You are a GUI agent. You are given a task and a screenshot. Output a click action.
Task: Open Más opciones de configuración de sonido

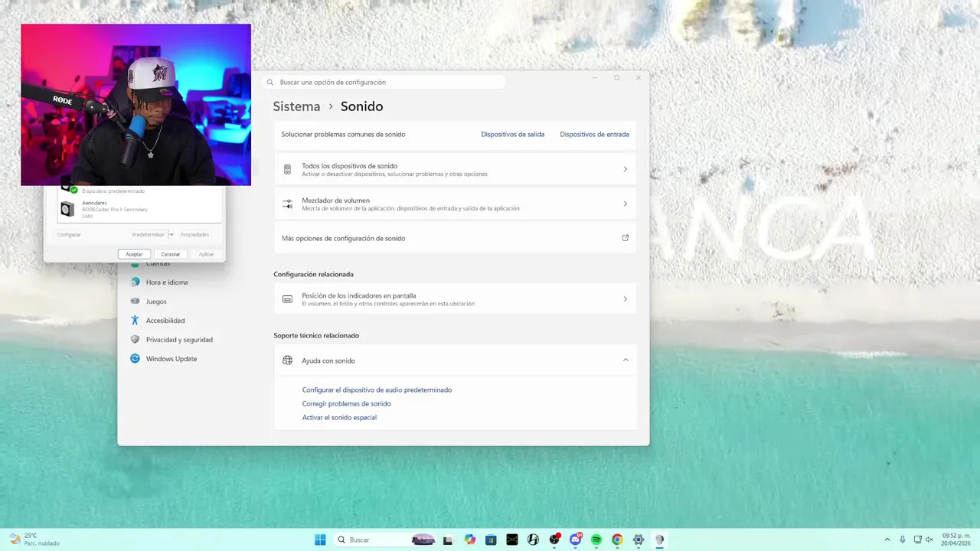click(x=455, y=238)
